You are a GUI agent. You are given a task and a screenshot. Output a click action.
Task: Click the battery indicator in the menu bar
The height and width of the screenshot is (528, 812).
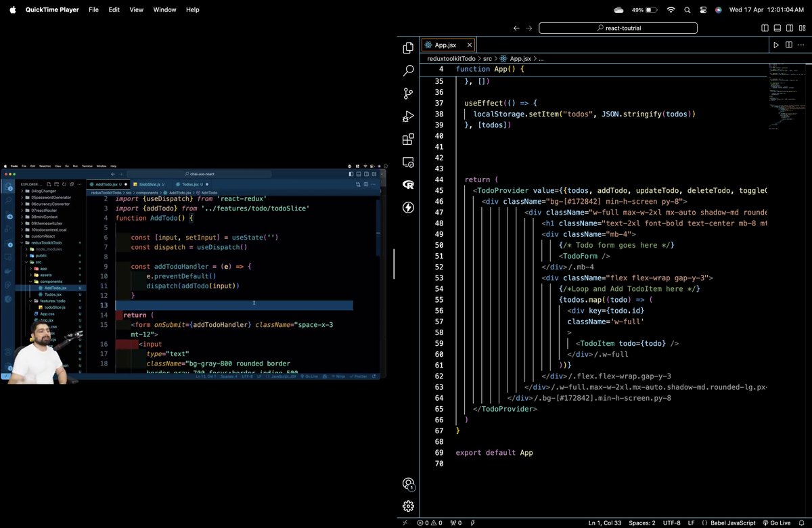[644, 9]
